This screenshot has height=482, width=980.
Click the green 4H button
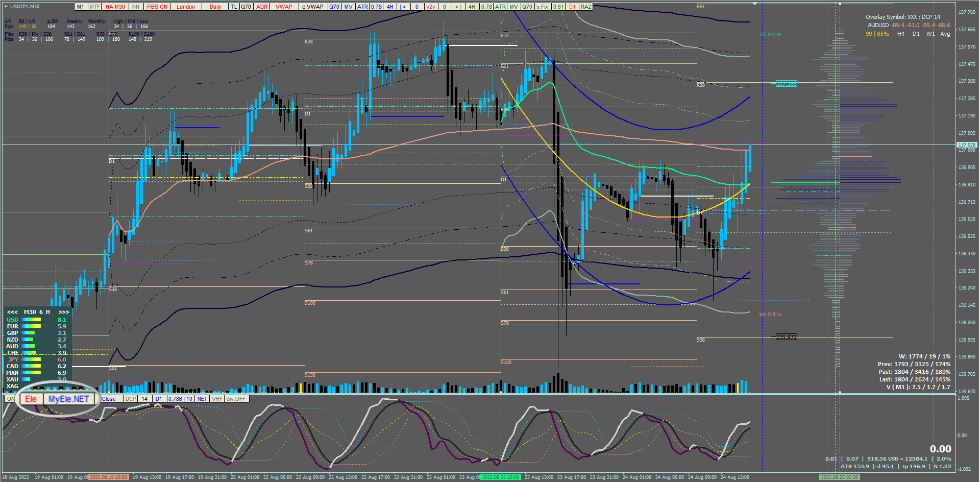coord(472,7)
